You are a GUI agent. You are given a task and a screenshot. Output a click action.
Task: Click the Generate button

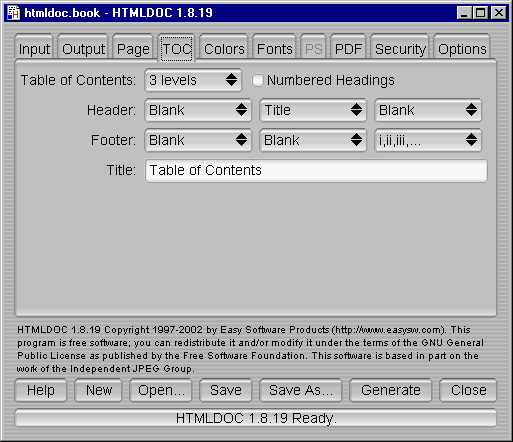(391, 390)
